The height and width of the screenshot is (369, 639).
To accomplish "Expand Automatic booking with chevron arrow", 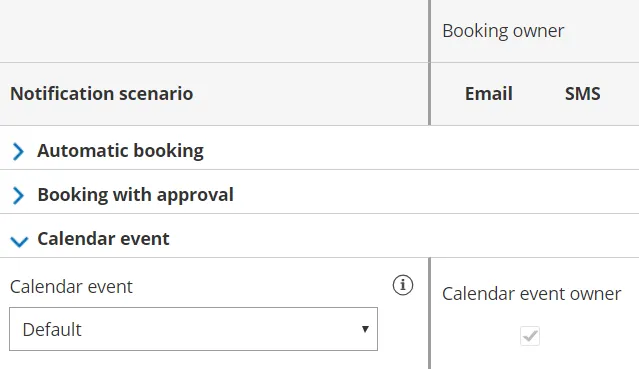I will [18, 151].
